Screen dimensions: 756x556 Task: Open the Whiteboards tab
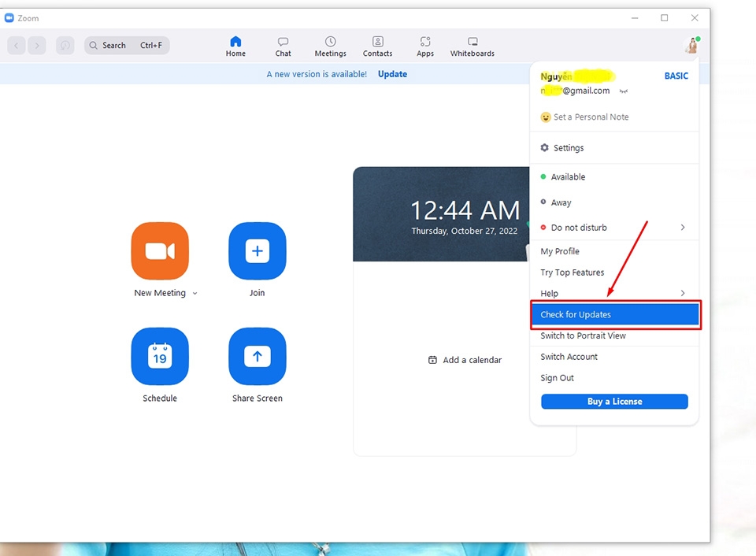(472, 46)
